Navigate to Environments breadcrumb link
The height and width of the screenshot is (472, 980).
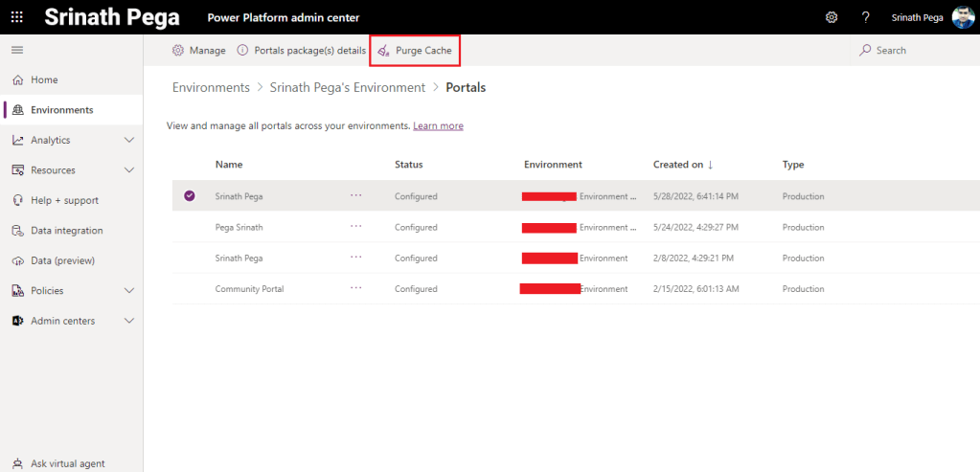(x=211, y=87)
